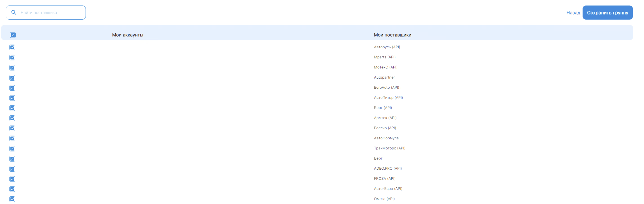Select the 'EuroAuto (API)' supplier name
This screenshot has width=644, height=204.
(x=386, y=87)
